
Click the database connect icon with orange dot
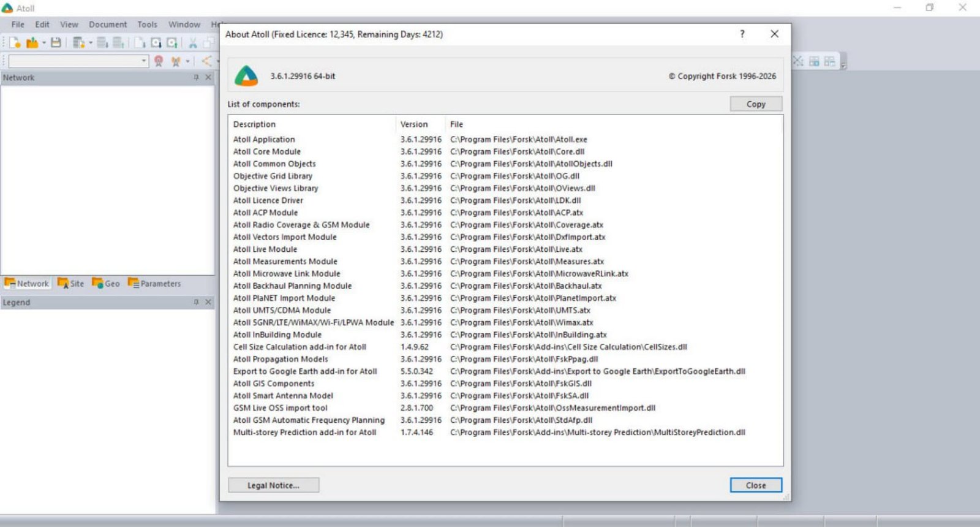[79, 42]
